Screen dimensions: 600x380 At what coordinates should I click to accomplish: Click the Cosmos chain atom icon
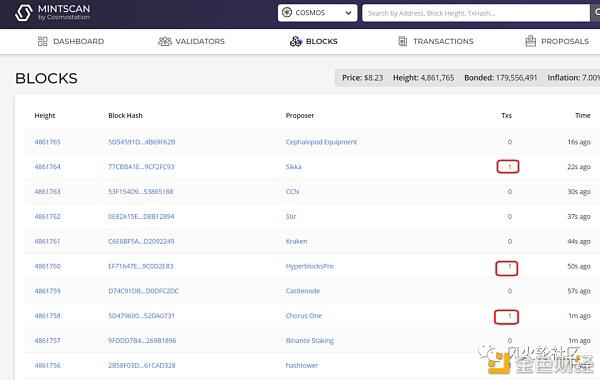click(x=287, y=13)
